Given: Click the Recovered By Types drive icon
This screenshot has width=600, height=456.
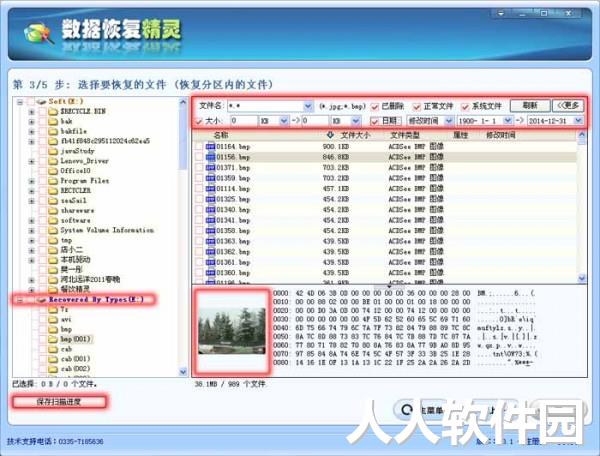Looking at the screenshot, I should tap(41, 300).
